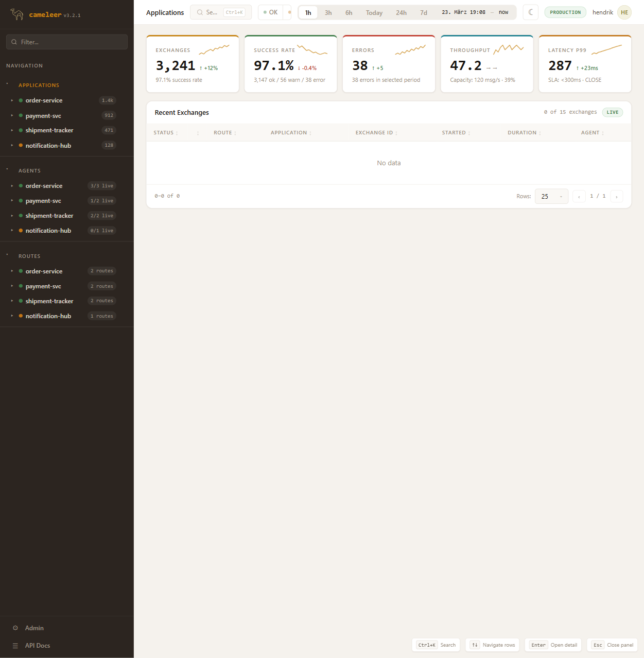This screenshot has width=644, height=658.
Task: Toggle the orange warning status filter
Action: 289,12
